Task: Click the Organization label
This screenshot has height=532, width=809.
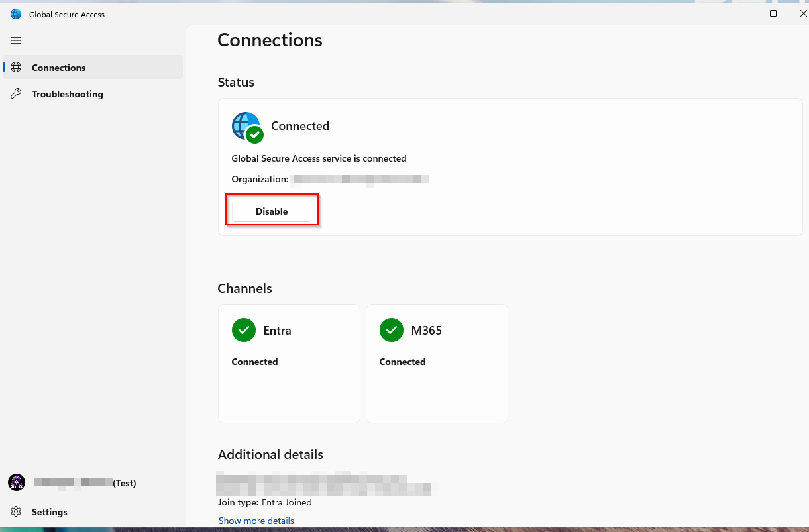Action: (x=260, y=179)
